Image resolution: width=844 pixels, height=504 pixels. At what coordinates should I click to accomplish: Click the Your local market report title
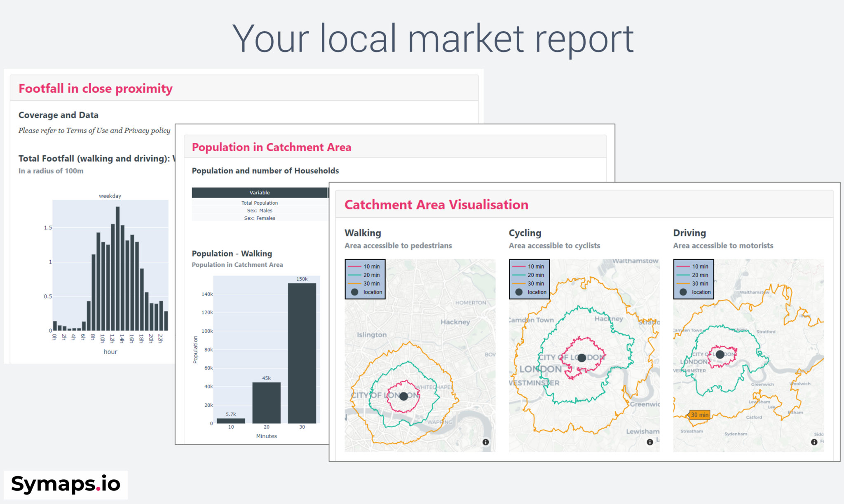[433, 39]
